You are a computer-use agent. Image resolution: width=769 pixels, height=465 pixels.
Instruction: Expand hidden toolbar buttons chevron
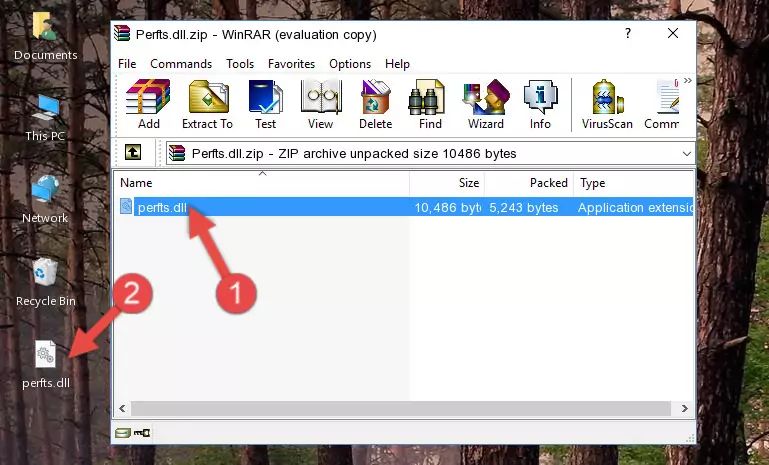[x=688, y=80]
